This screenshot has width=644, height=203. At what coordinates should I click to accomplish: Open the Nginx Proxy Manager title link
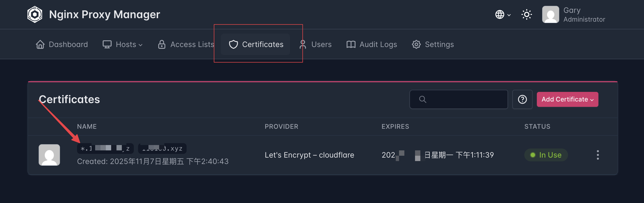tap(104, 14)
